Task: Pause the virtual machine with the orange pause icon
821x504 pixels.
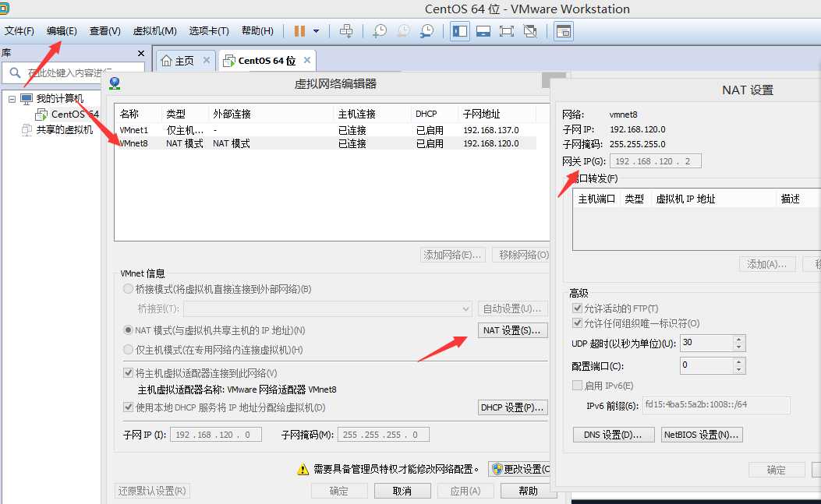Action: [x=299, y=31]
